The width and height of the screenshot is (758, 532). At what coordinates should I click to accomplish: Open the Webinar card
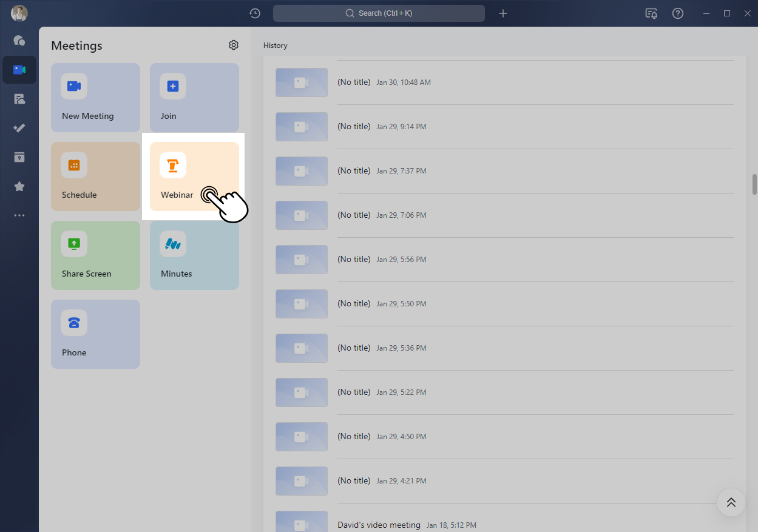click(194, 177)
